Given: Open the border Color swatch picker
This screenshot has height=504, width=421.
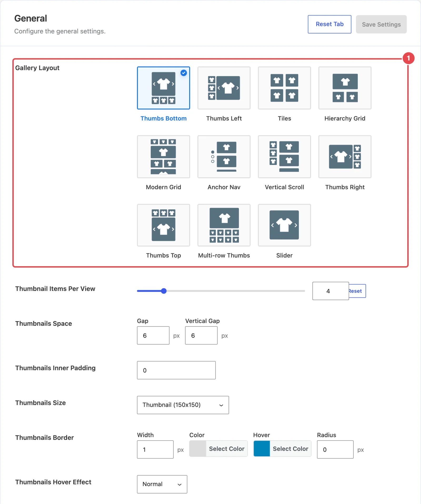Looking at the screenshot, I should point(218,449).
